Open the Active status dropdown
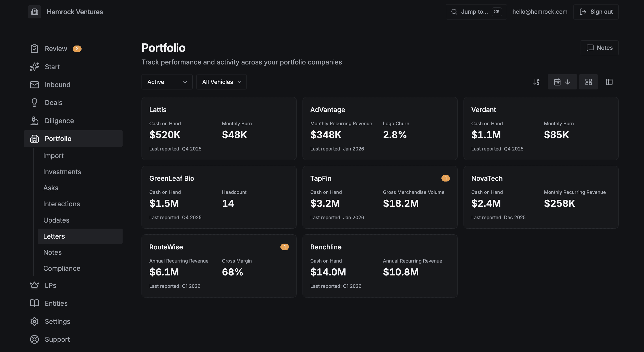The height and width of the screenshot is (352, 644). pos(167,82)
